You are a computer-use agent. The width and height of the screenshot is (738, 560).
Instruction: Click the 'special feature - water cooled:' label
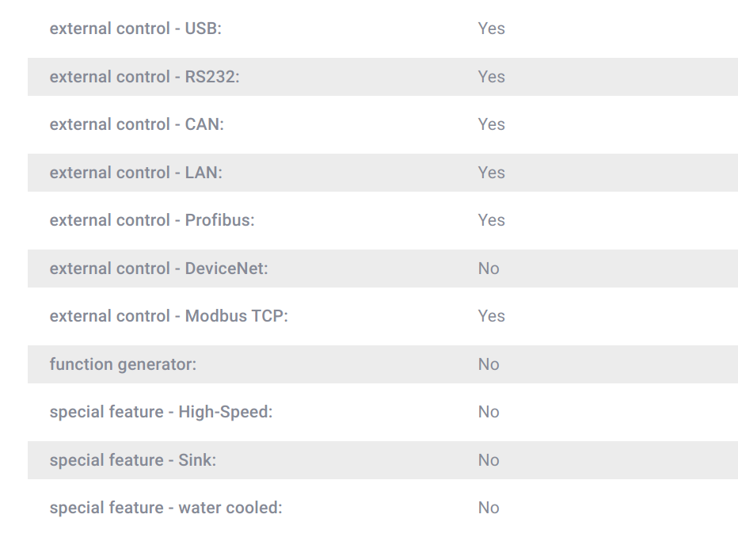point(165,508)
